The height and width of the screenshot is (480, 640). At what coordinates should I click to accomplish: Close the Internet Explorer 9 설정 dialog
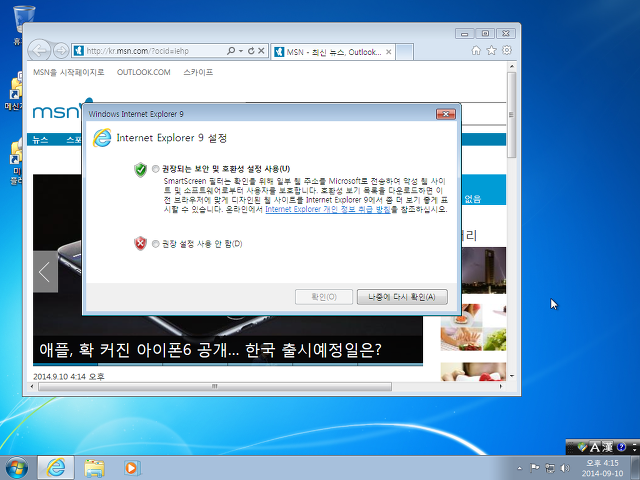pyautogui.click(x=446, y=114)
